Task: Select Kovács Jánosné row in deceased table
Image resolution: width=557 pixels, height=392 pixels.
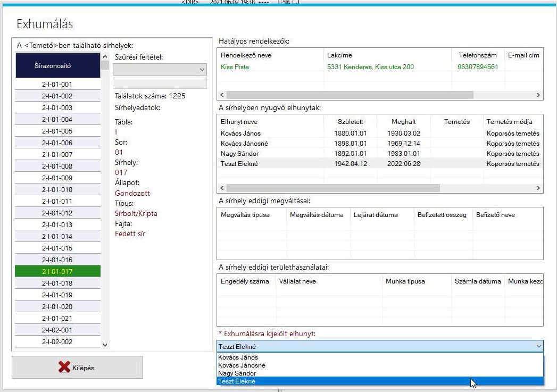Action: tap(244, 144)
